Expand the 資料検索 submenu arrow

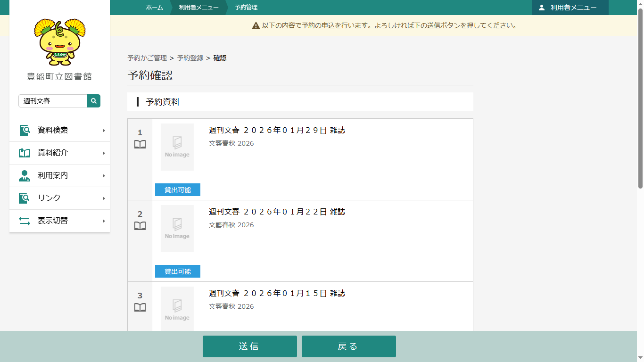point(104,131)
